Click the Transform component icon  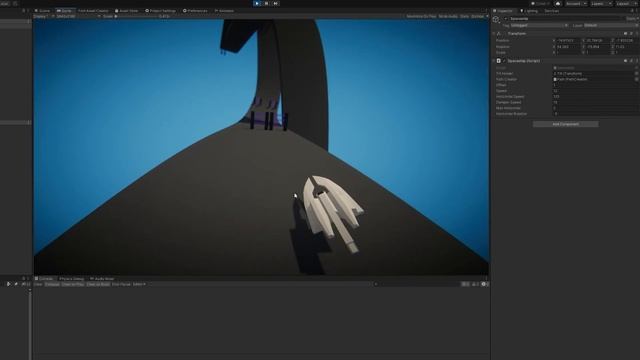coord(499,33)
